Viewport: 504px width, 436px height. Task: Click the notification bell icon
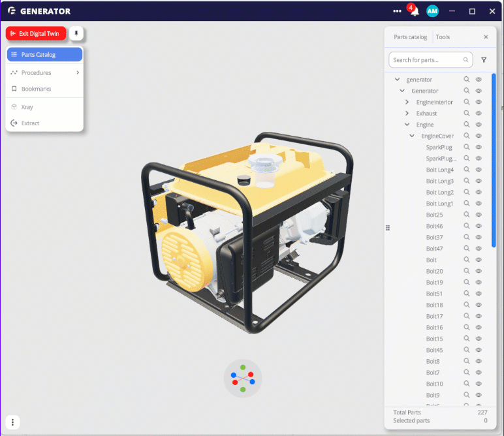pos(414,12)
